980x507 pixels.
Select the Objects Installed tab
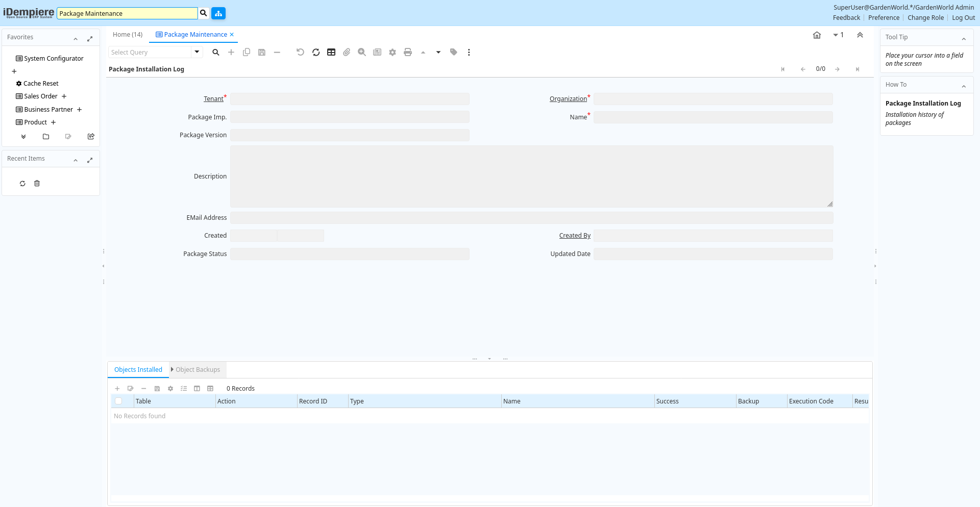point(138,370)
